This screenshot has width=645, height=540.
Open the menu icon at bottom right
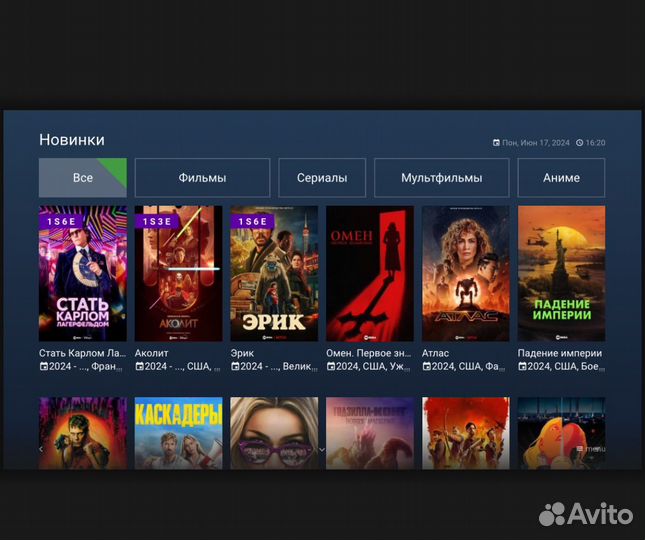click(x=580, y=449)
